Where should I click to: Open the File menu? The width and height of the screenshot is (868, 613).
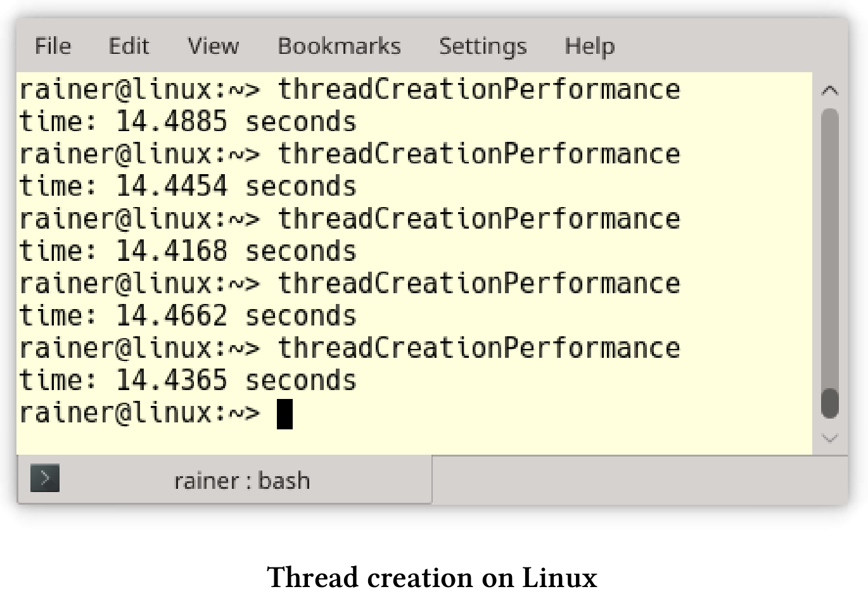[53, 46]
